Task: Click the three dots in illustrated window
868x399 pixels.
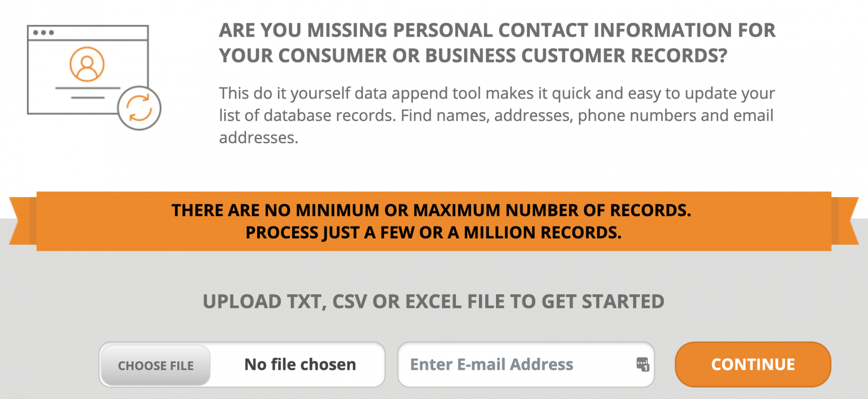Action: click(x=43, y=33)
